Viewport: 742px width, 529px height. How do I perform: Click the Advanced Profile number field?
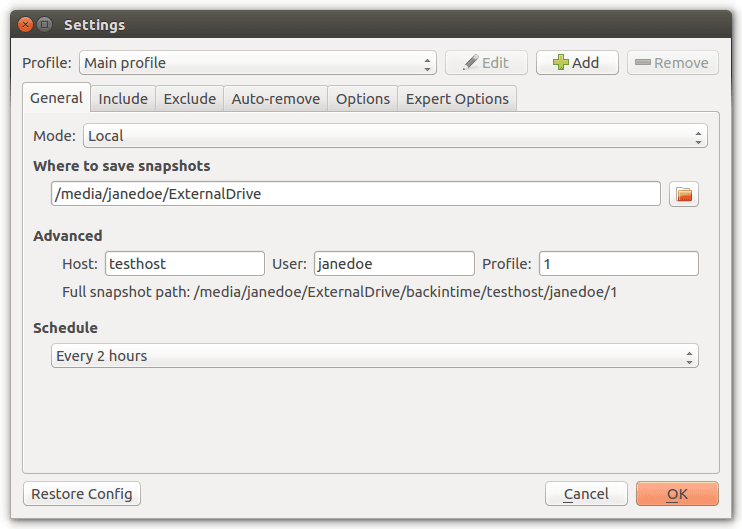[618, 264]
